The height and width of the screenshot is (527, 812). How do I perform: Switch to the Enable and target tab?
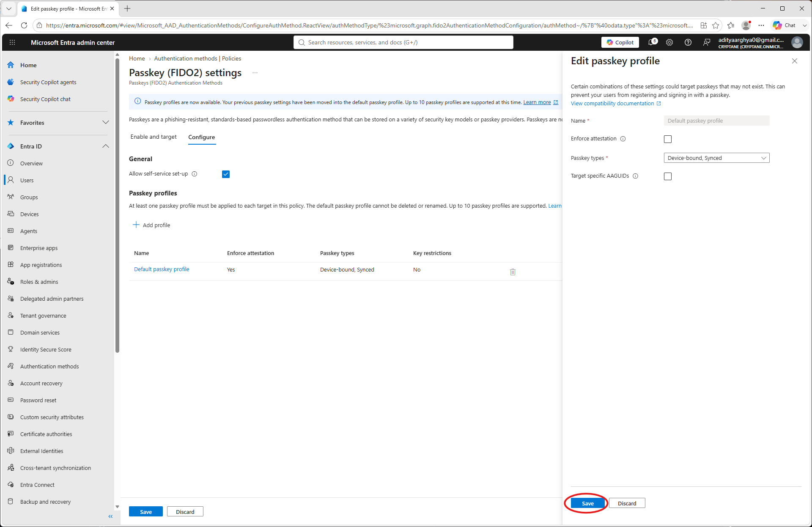coord(154,137)
